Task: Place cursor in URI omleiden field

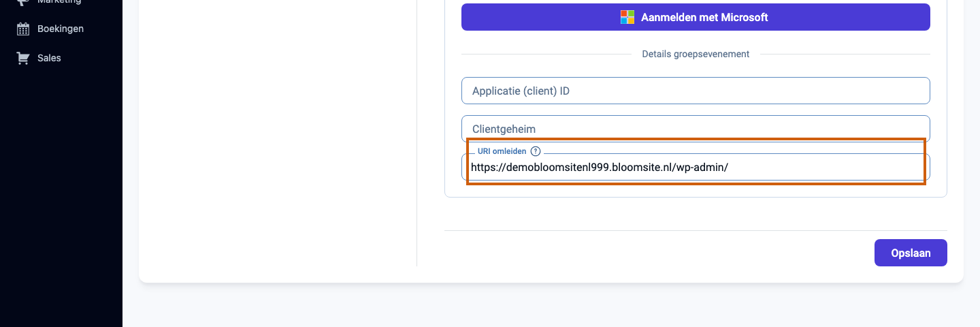Action: [696, 167]
